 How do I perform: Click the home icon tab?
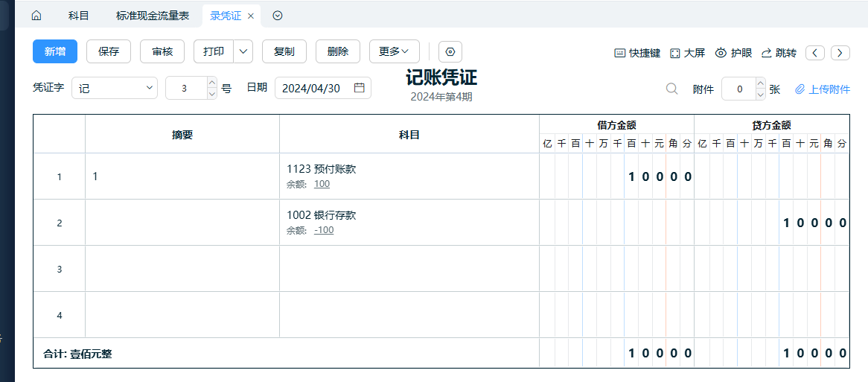tap(36, 16)
